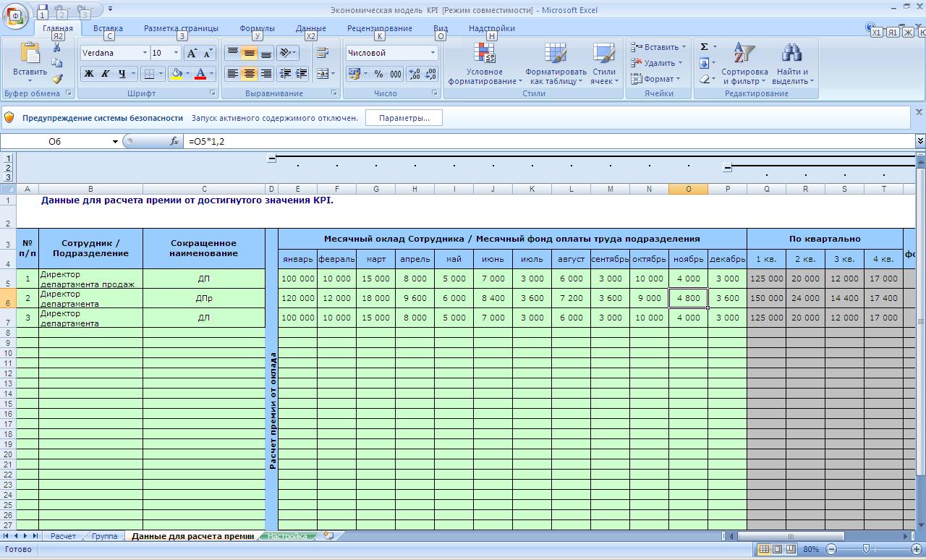
Task: Click the decrease decimal icon
Action: pos(430,74)
